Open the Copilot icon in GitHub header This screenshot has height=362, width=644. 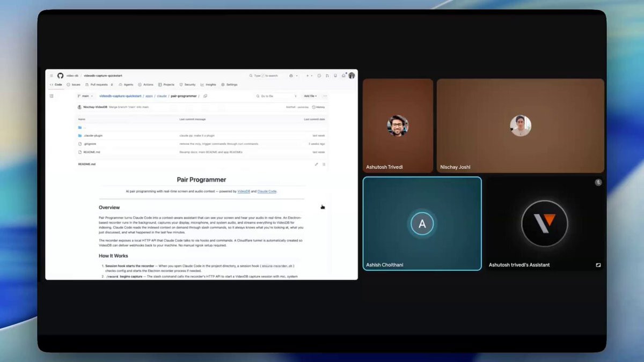(x=291, y=76)
